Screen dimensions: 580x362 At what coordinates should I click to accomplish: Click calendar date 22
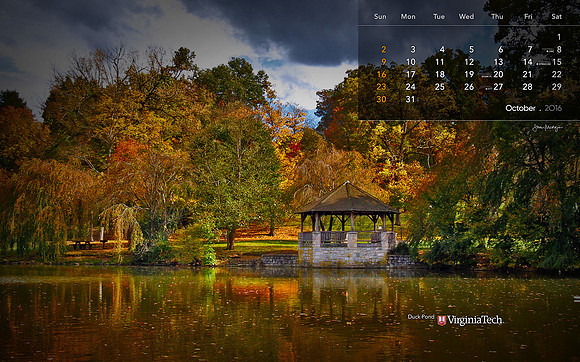click(557, 74)
